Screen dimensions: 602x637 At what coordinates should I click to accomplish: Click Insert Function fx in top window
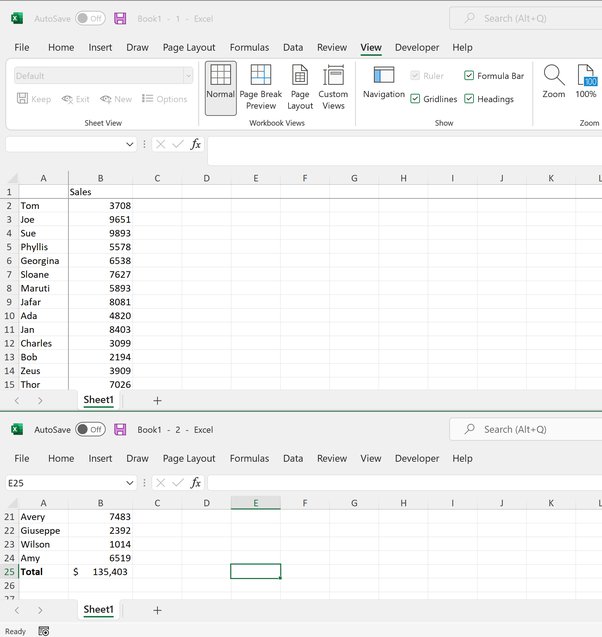195,144
